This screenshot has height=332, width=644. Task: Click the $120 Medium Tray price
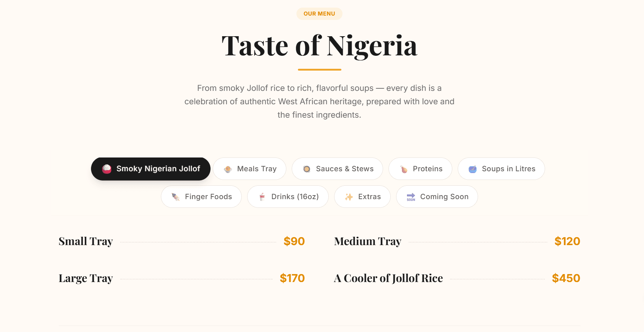(567, 241)
